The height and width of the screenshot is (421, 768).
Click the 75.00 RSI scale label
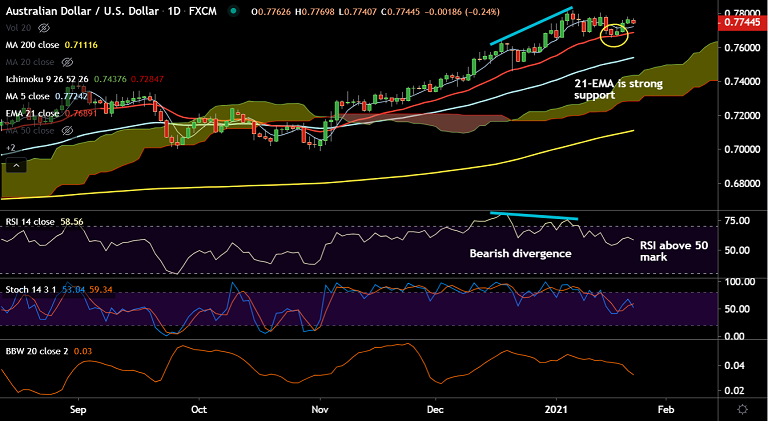click(x=737, y=221)
